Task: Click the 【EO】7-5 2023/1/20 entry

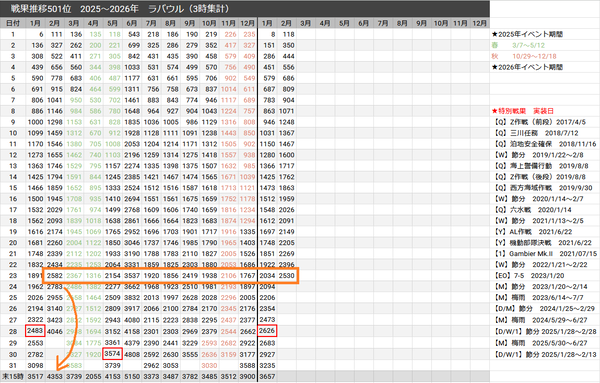Action: point(529,275)
